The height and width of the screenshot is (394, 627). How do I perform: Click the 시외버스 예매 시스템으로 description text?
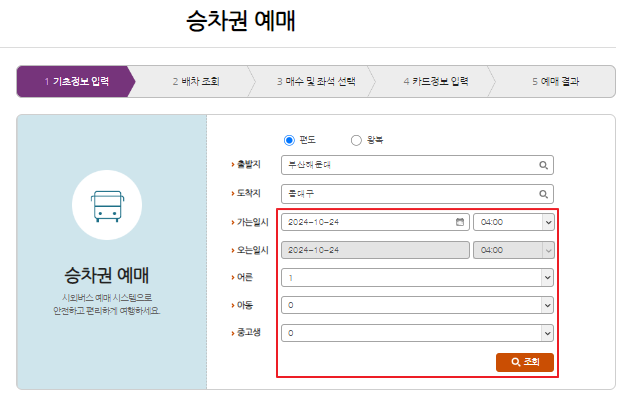pyautogui.click(x=107, y=298)
